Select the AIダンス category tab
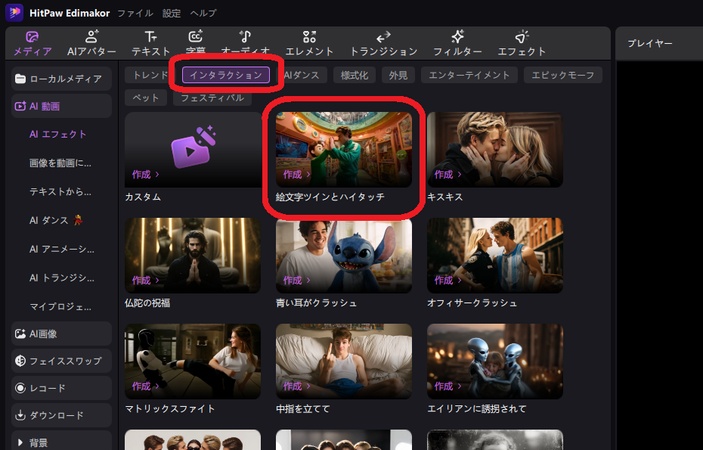The height and width of the screenshot is (450, 703). [301, 75]
